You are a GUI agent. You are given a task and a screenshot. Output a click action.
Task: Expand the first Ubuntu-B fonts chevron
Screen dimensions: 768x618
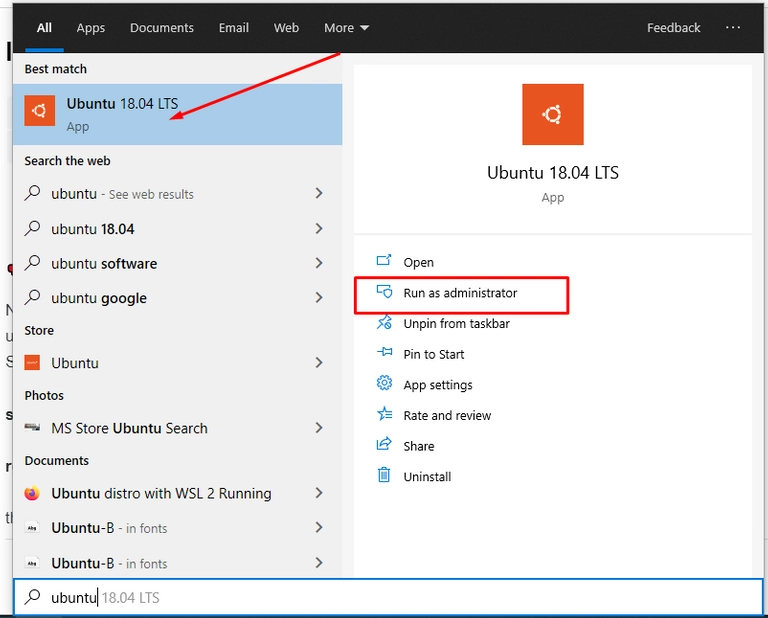pyautogui.click(x=319, y=528)
